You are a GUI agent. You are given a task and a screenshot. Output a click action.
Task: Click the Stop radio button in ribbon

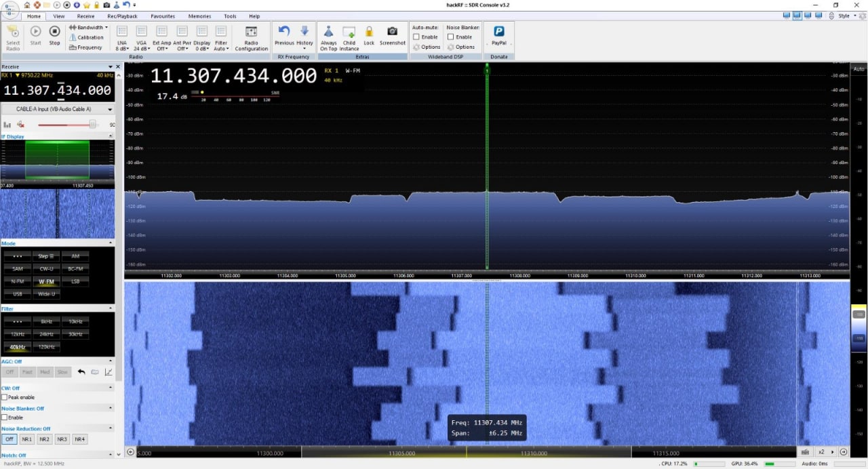point(54,35)
